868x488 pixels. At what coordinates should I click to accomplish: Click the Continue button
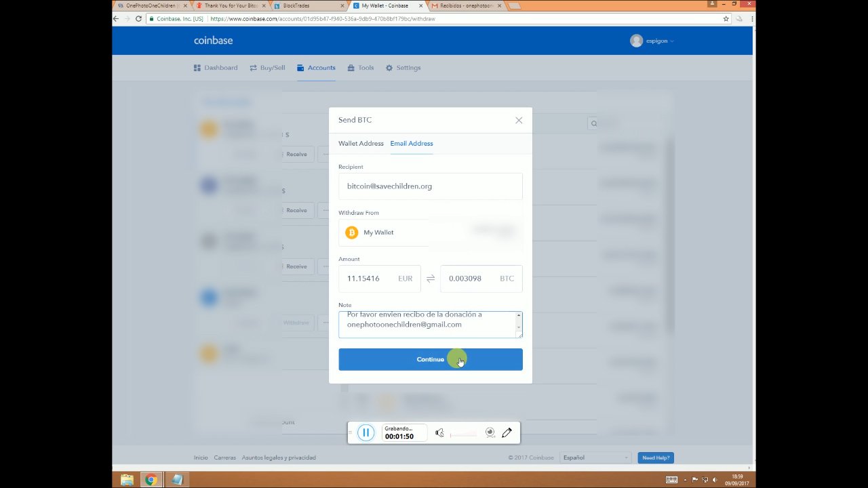tap(431, 359)
